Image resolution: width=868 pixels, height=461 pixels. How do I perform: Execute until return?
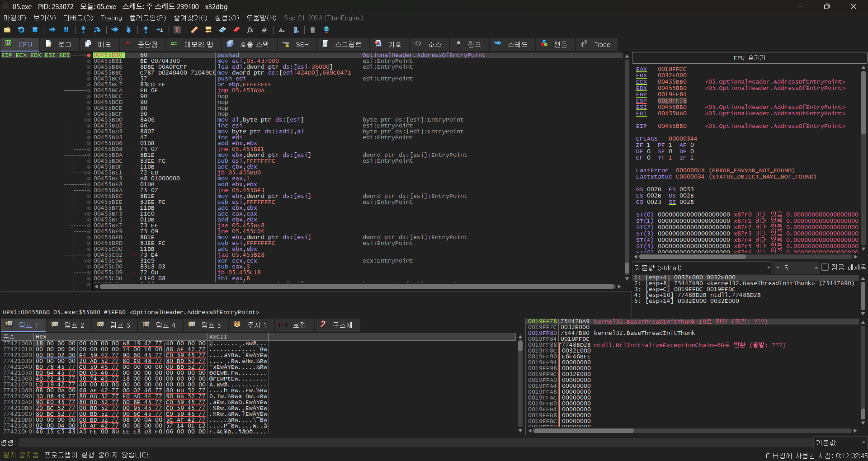pyautogui.click(x=146, y=30)
